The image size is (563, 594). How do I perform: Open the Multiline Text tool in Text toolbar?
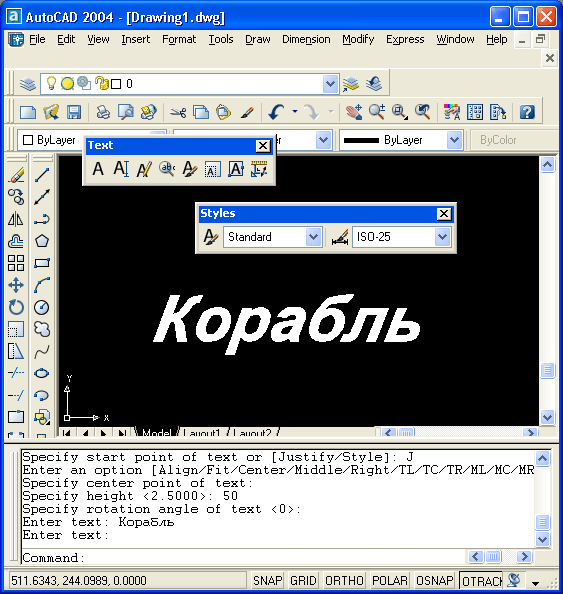click(98, 169)
